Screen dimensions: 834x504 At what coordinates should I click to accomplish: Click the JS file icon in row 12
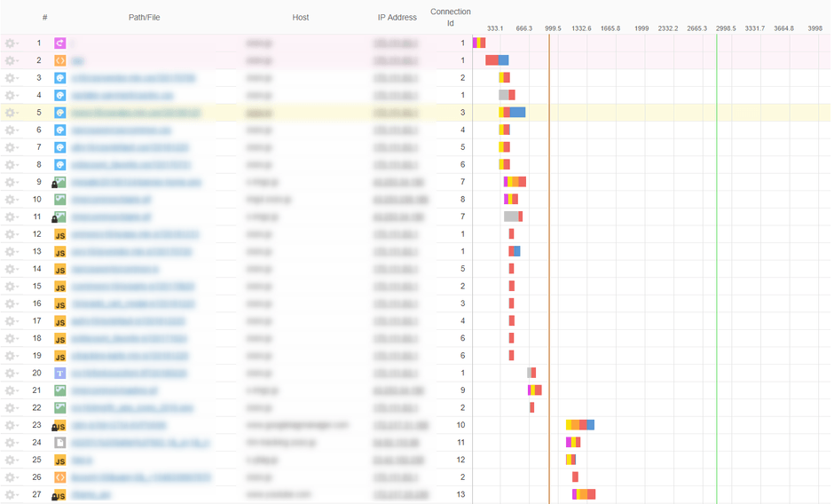[60, 234]
